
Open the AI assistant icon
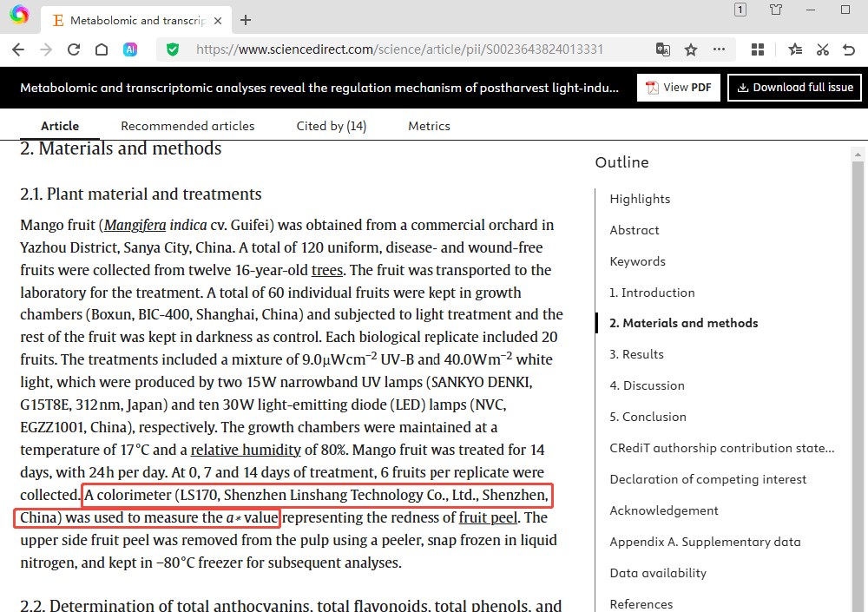(130, 49)
